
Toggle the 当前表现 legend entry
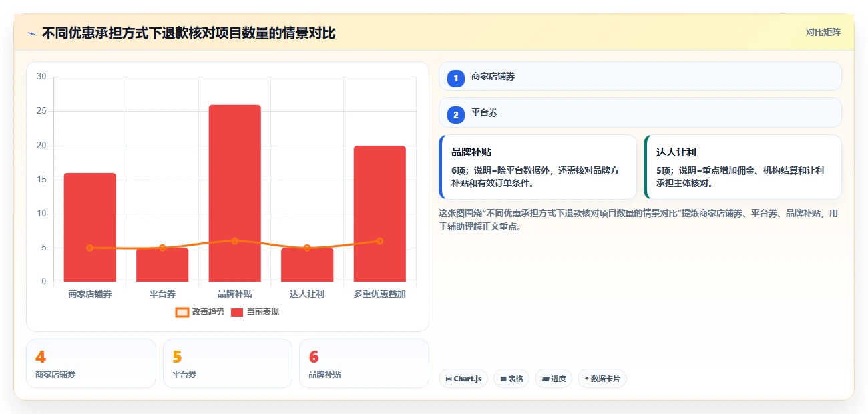pos(255,312)
